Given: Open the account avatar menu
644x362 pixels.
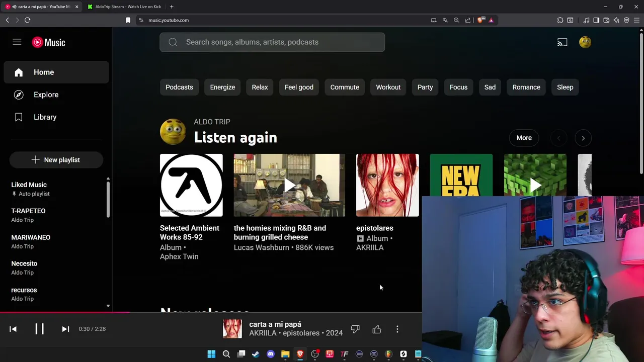Looking at the screenshot, I should coord(585,42).
